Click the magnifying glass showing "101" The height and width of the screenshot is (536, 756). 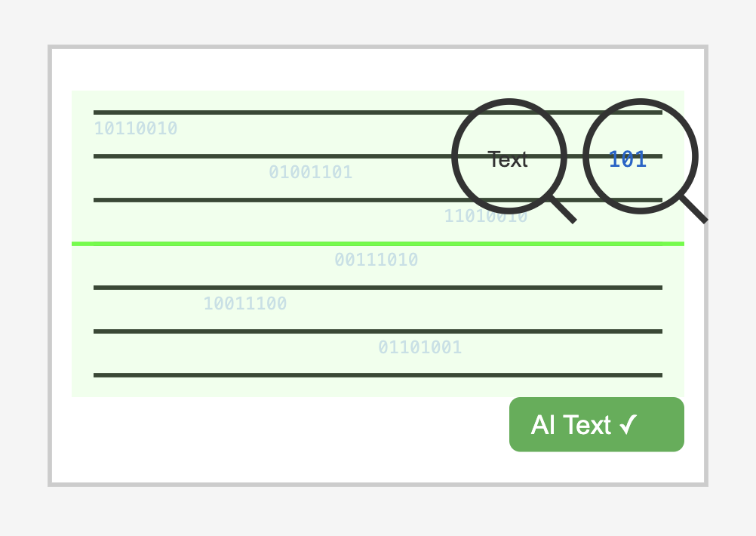[641, 156]
